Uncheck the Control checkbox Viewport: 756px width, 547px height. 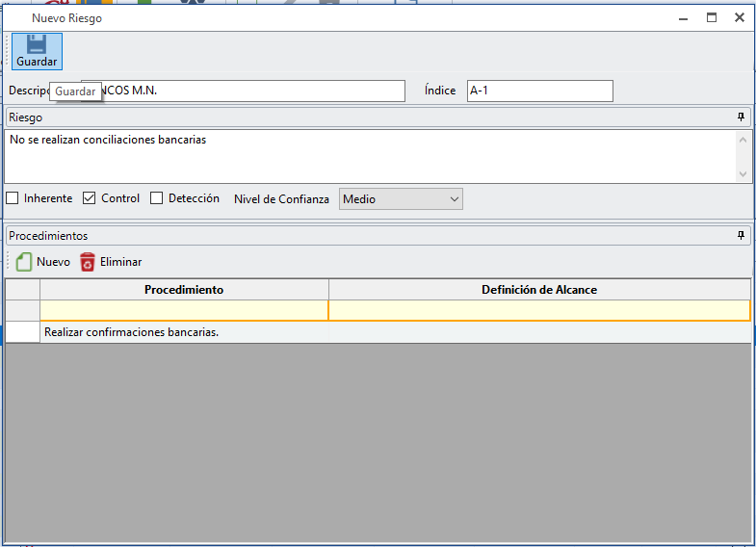coord(90,198)
